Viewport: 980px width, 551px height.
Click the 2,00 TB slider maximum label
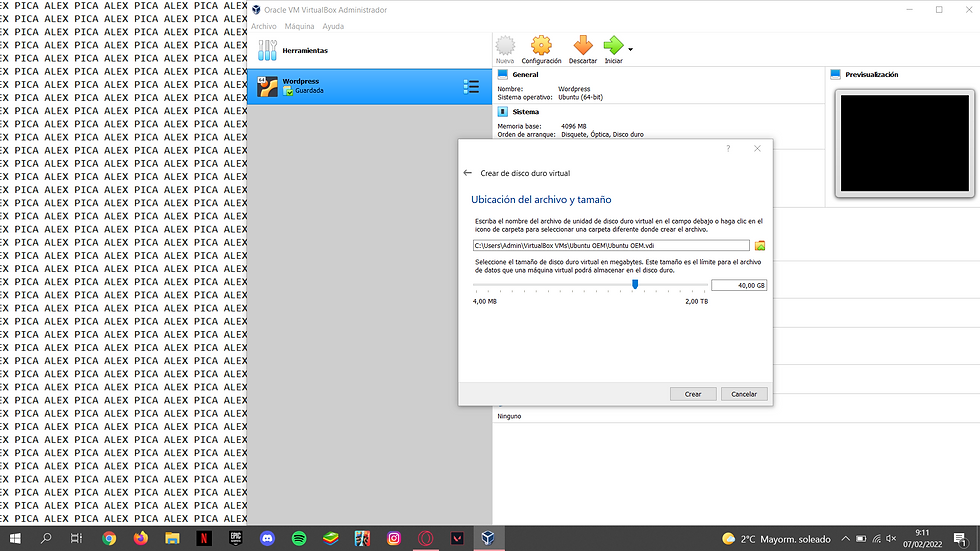(x=696, y=301)
